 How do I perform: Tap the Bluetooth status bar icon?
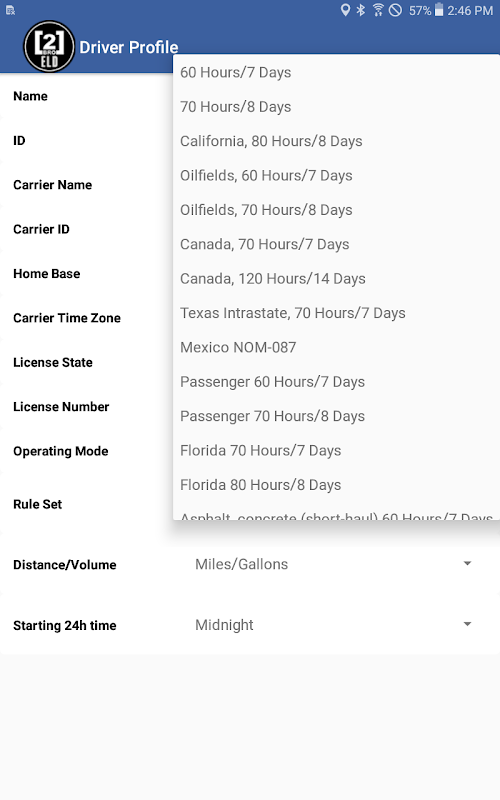point(361,10)
